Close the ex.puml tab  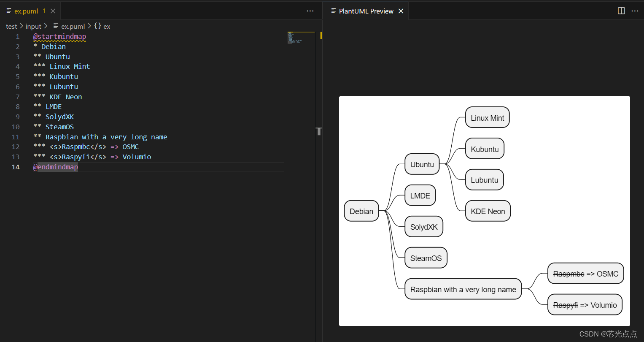52,11
